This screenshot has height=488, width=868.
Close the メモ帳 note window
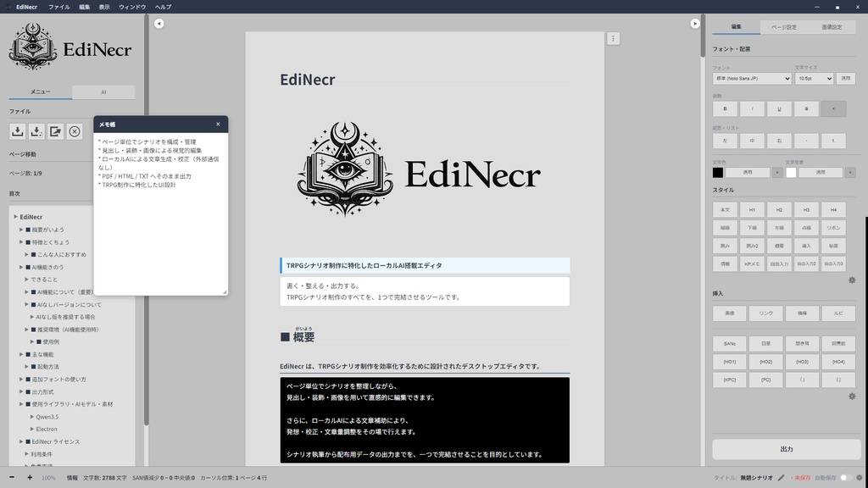pos(217,124)
